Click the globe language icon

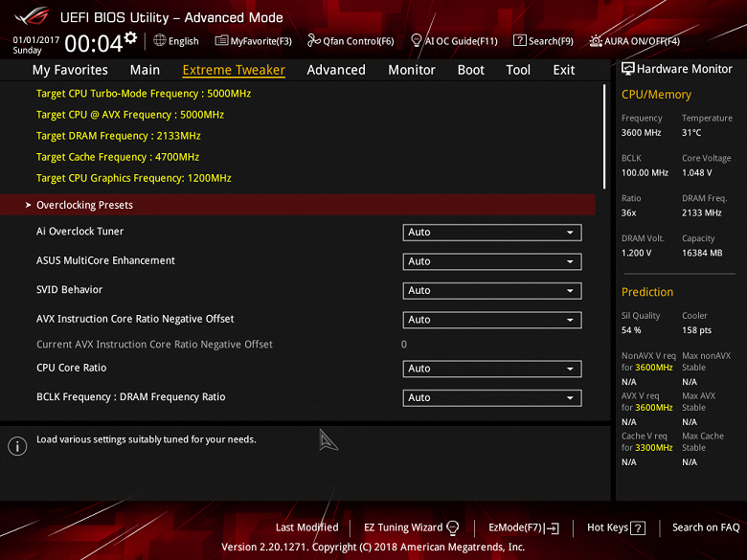click(x=160, y=40)
